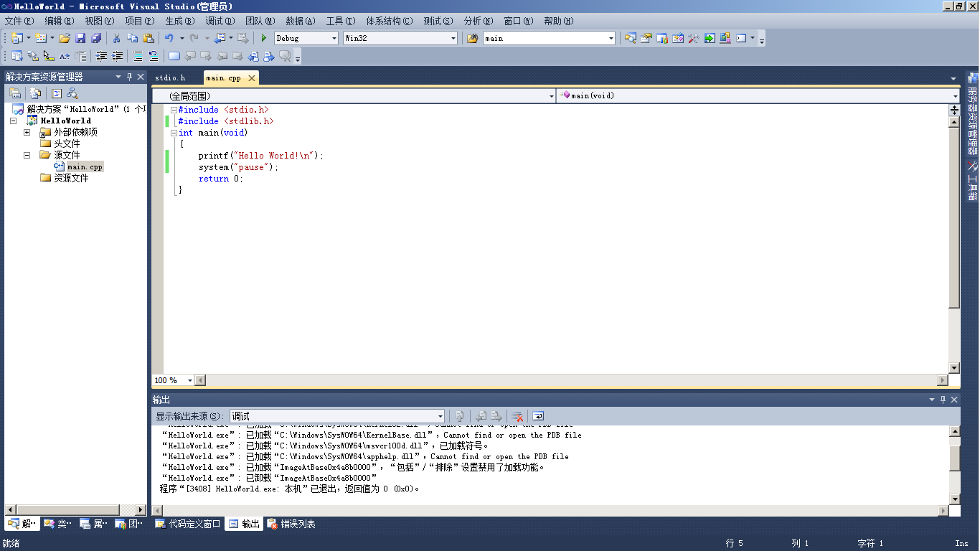This screenshot has height=551, width=980.
Task: Open Object Browser from the toolbar
Action: [677, 38]
